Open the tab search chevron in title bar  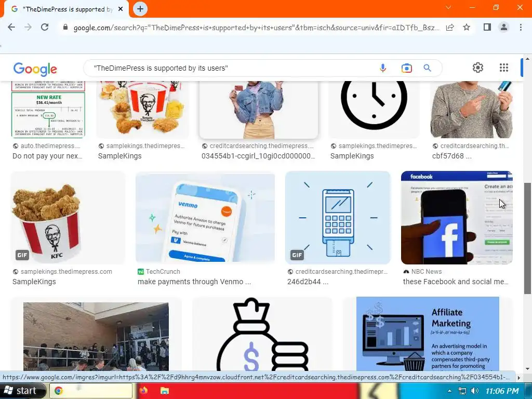448,7
